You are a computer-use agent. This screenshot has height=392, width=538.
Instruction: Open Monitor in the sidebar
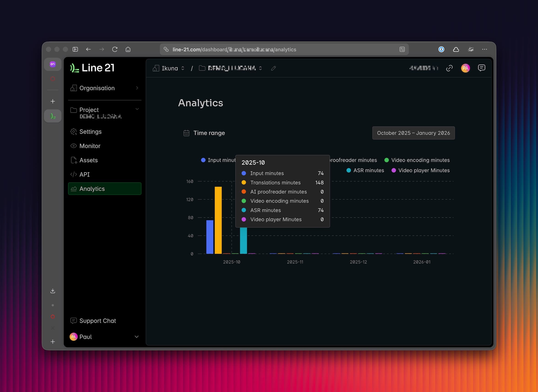[x=90, y=146]
